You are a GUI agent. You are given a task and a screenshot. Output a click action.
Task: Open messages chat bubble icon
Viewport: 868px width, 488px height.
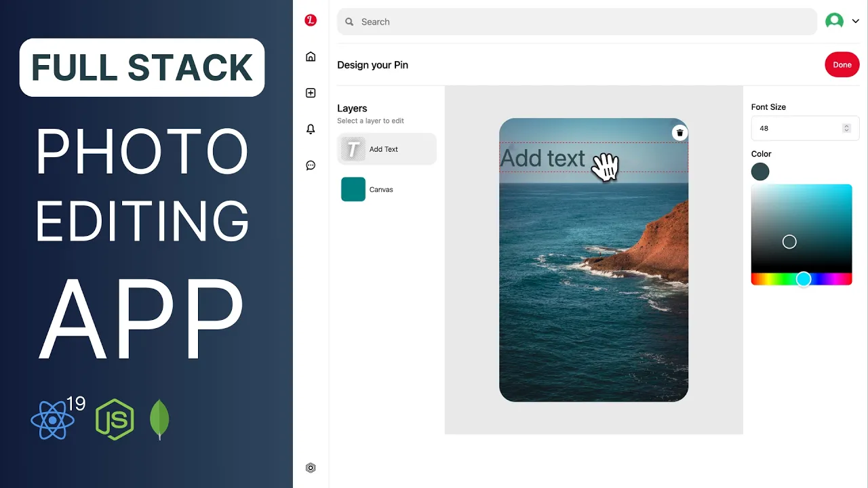(311, 165)
